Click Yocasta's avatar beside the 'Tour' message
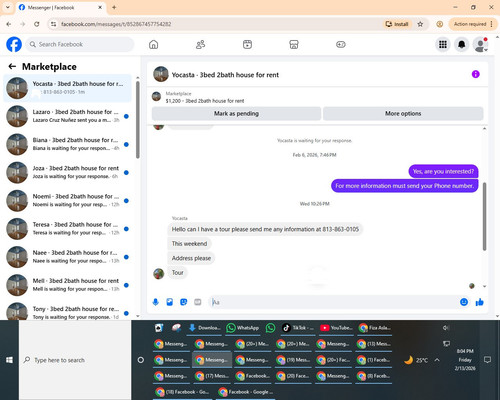This screenshot has height=400, width=500. 159,274
